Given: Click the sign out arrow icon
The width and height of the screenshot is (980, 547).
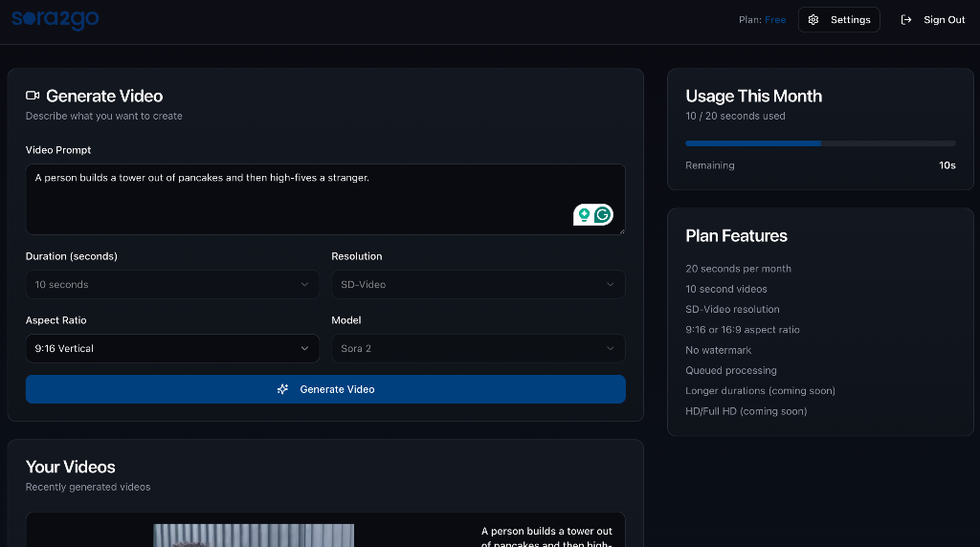Looking at the screenshot, I should tap(906, 20).
